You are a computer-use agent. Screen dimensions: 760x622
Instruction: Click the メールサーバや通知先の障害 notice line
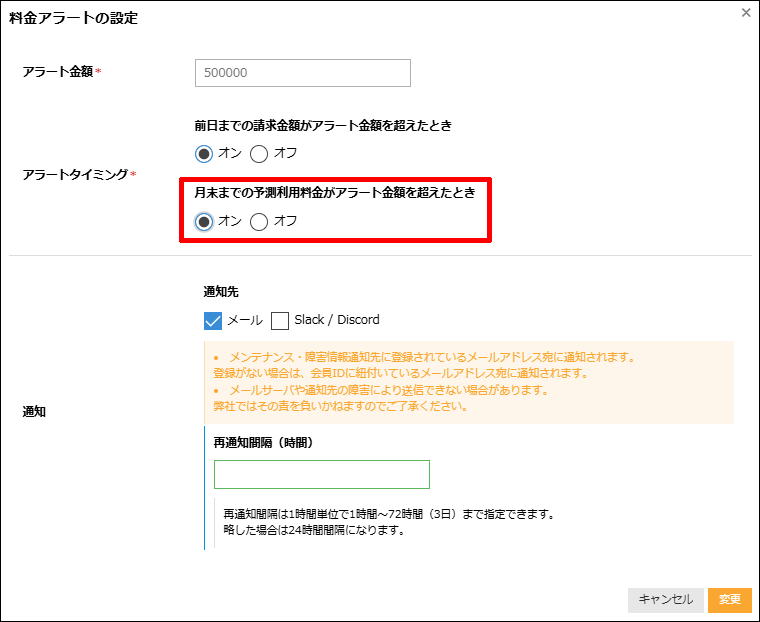tap(388, 390)
